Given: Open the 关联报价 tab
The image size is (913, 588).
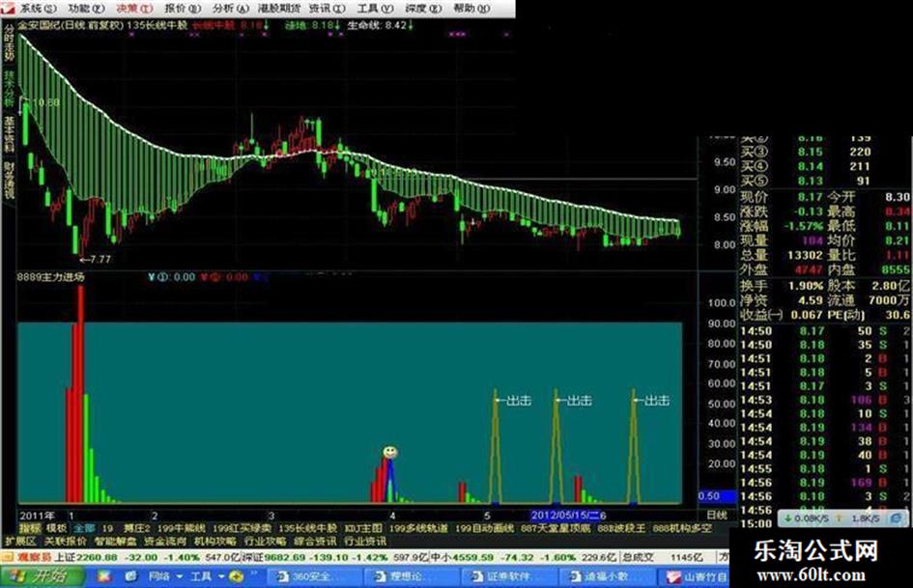Looking at the screenshot, I should point(66,542).
